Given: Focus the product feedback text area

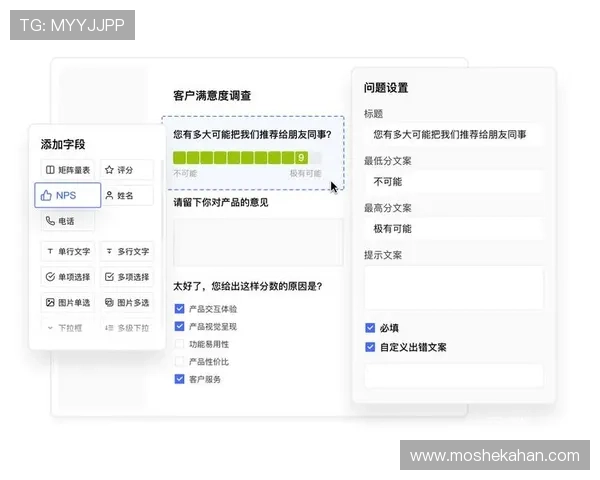Looking at the screenshot, I should (258, 242).
